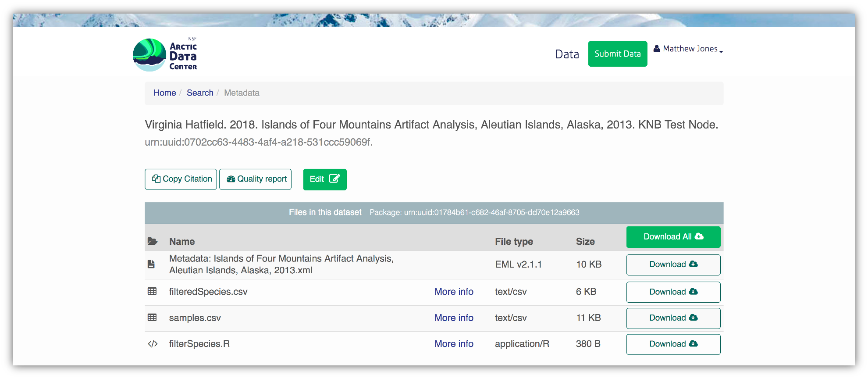Show More info for samples.csv

454,318
